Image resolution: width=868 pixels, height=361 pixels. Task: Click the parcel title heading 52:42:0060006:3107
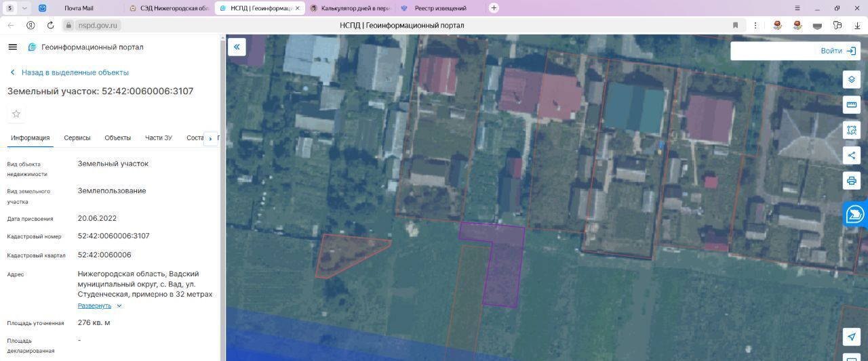click(100, 91)
